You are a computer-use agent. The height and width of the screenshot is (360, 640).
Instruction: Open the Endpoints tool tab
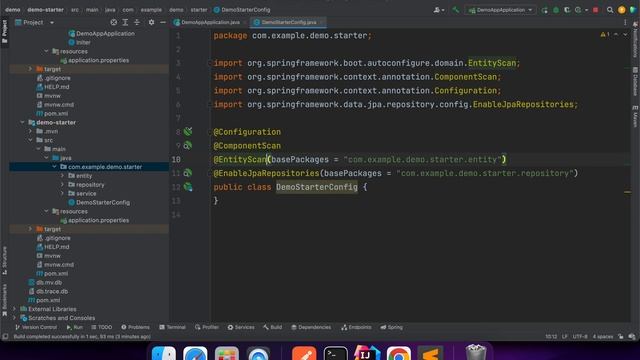coord(356,327)
